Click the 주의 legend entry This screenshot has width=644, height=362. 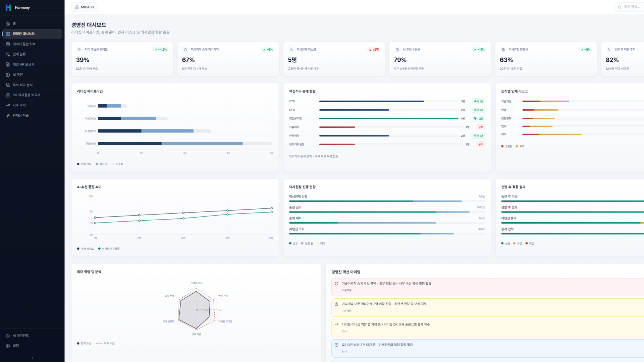(x=520, y=146)
